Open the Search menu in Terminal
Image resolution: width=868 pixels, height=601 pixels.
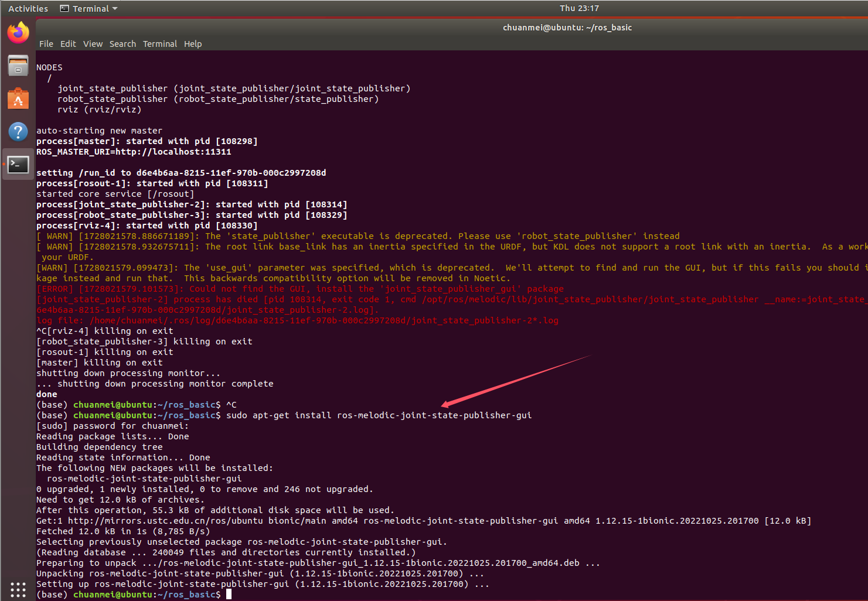(122, 43)
